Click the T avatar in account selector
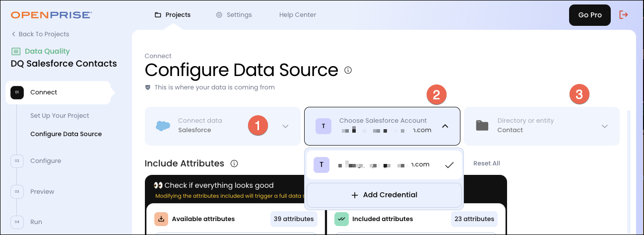Viewport: 644px width, 235px height. pyautogui.click(x=323, y=126)
